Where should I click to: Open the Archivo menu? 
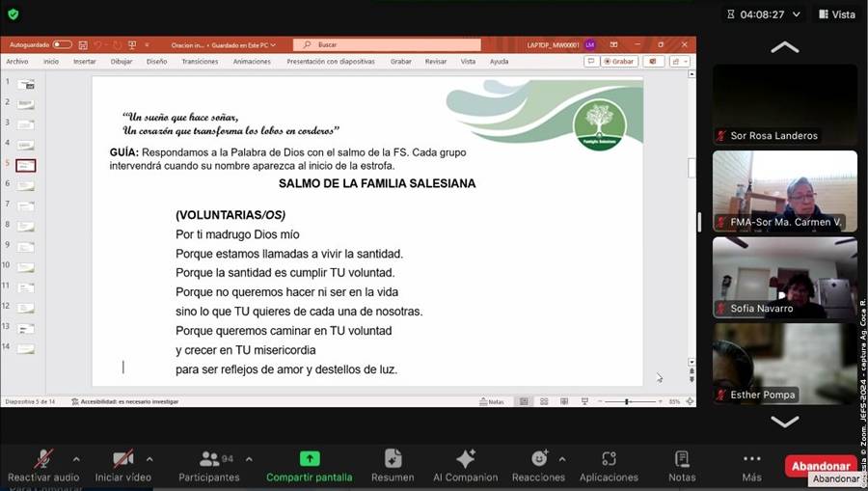(17, 62)
